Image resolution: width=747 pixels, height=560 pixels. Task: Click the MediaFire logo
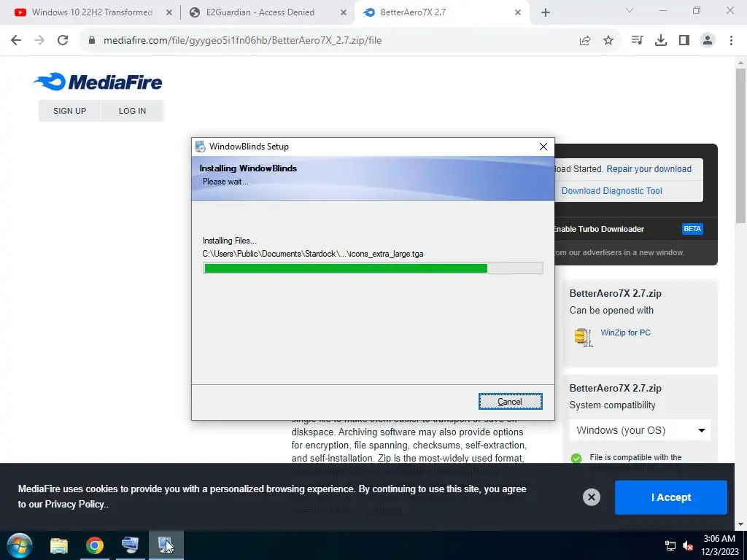click(98, 82)
